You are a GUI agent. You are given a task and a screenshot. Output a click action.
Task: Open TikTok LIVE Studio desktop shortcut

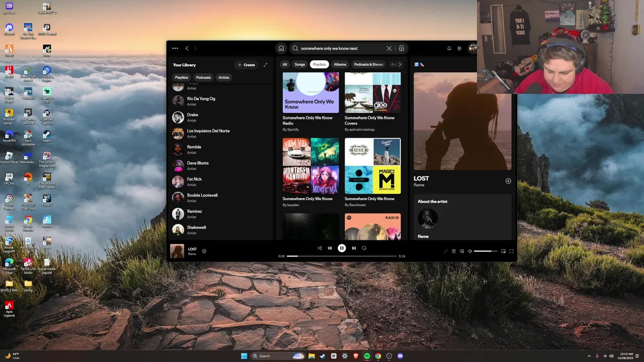click(x=28, y=265)
